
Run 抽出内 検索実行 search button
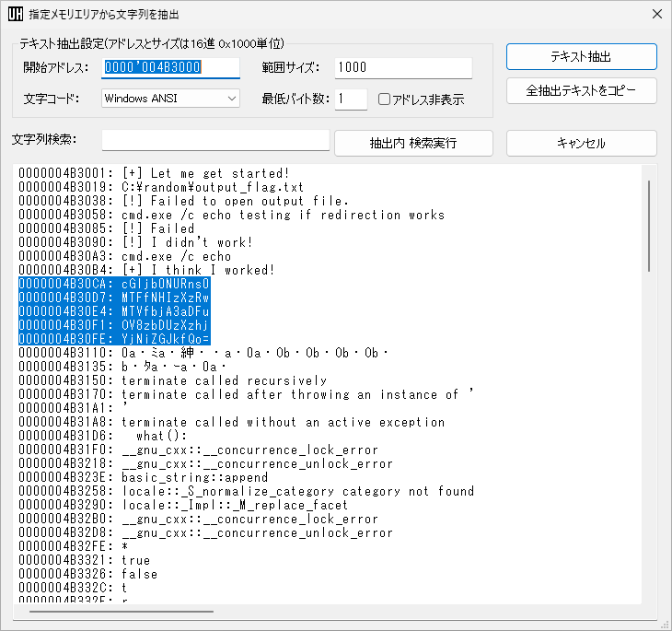[412, 143]
